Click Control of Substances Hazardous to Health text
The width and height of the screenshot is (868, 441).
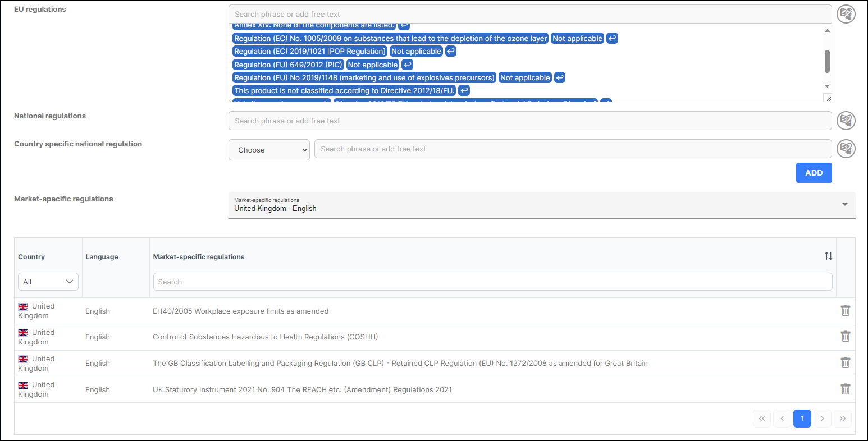[265, 337]
